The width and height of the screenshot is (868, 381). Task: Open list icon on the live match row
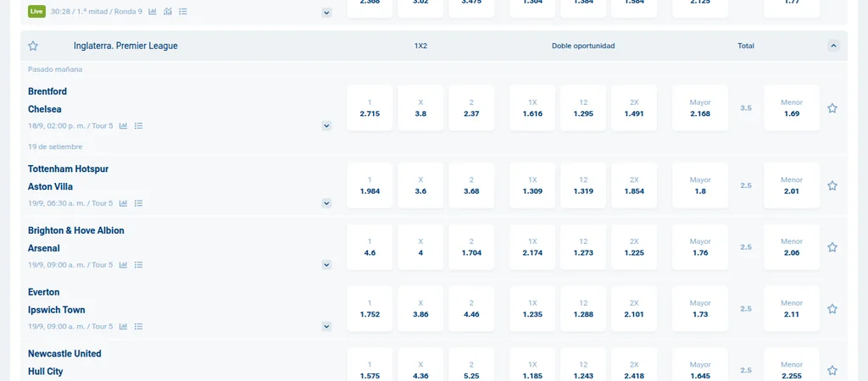click(183, 11)
